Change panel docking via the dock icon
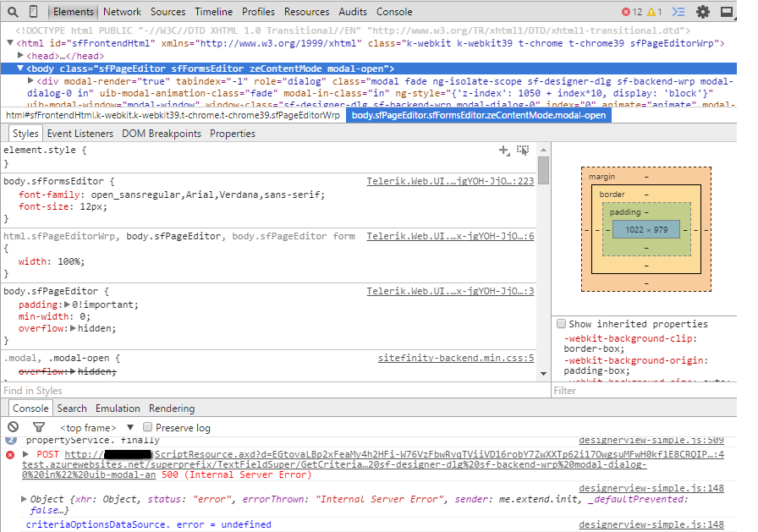758x532 pixels. tap(726, 11)
